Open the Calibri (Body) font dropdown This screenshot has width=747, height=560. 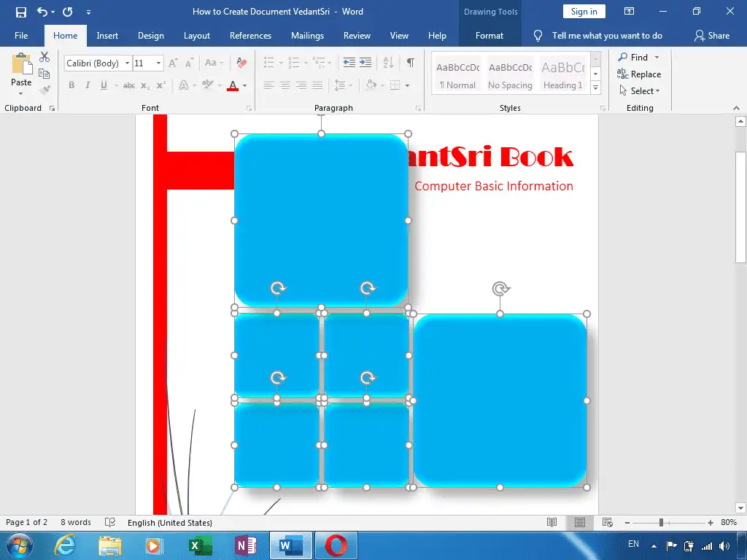pos(127,63)
